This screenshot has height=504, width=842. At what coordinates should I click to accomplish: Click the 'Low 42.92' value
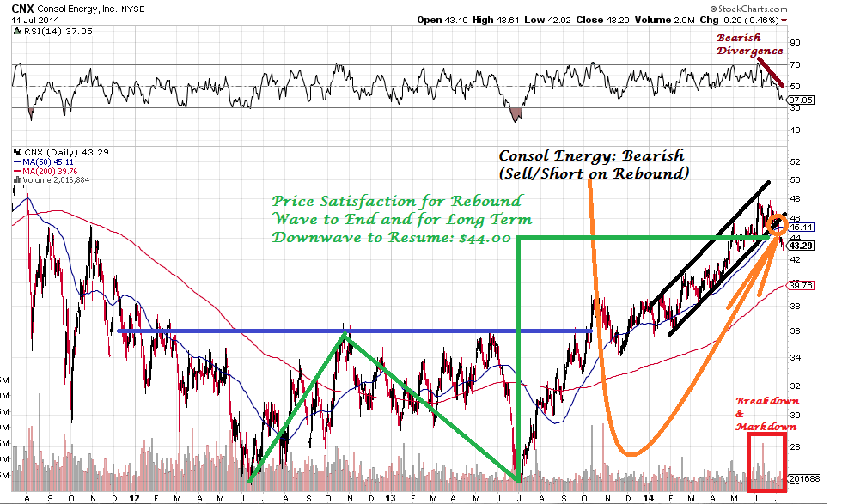tap(548, 20)
